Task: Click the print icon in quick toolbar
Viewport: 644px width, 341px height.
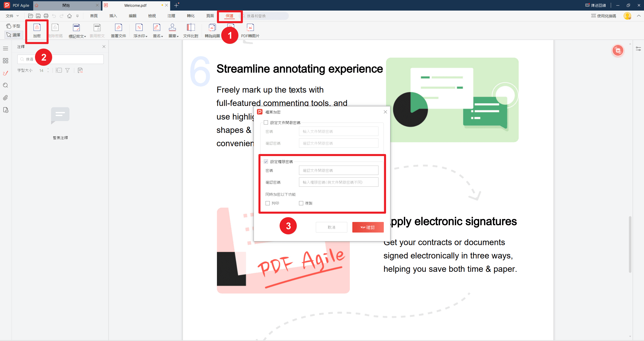Action: 46,16
